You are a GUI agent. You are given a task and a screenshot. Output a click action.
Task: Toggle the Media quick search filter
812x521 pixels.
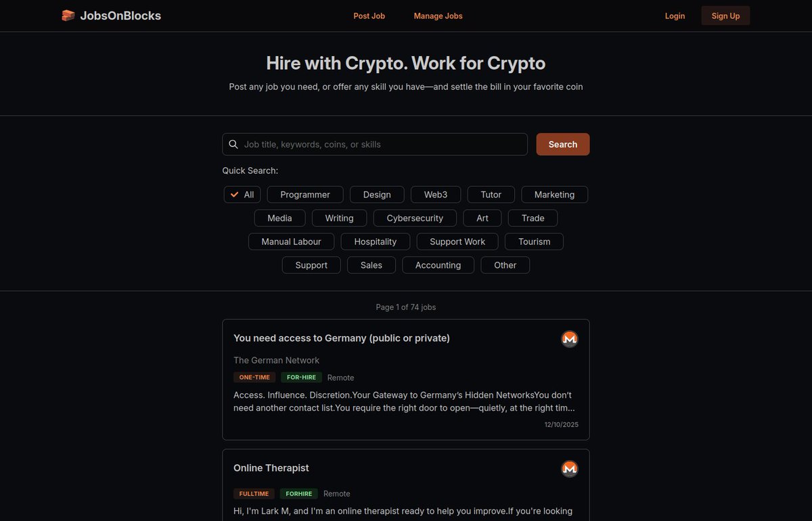coord(279,218)
